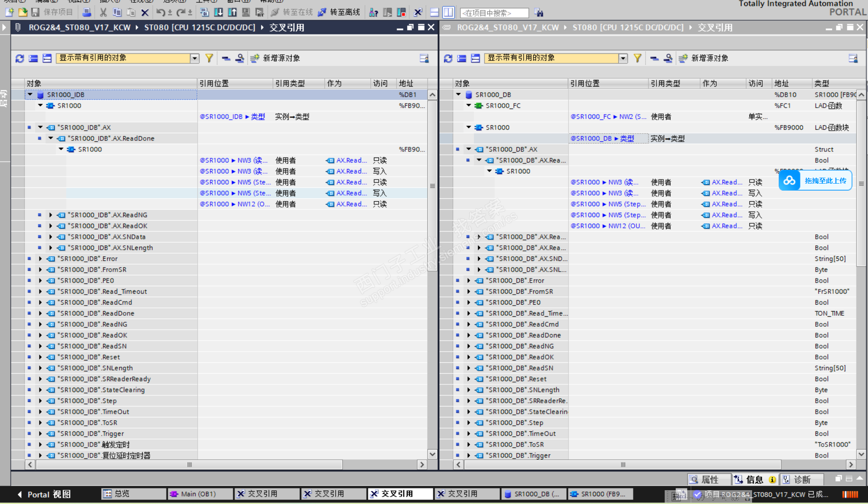The height and width of the screenshot is (504, 868).
Task: Split editor space horizontally
Action: click(435, 12)
